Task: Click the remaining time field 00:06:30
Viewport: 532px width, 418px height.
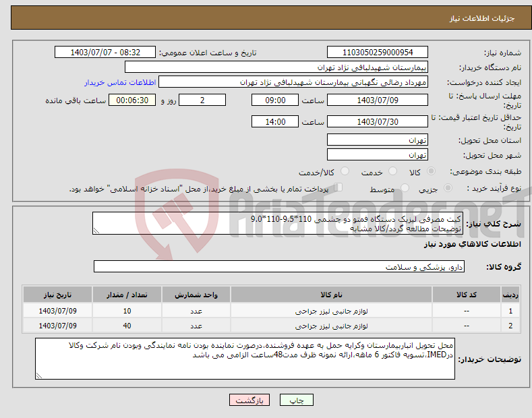Action: (x=132, y=100)
